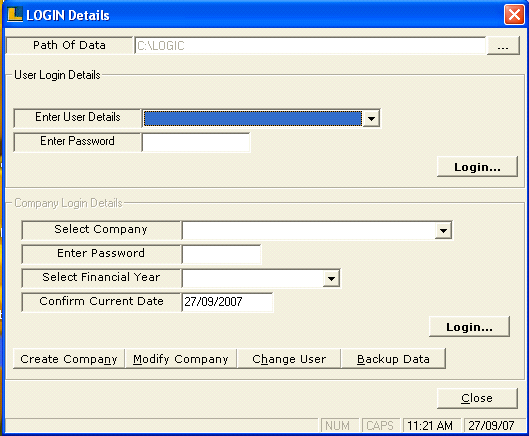The image size is (529, 436).
Task: Click the Login button in Company Login Details
Action: coord(469,327)
